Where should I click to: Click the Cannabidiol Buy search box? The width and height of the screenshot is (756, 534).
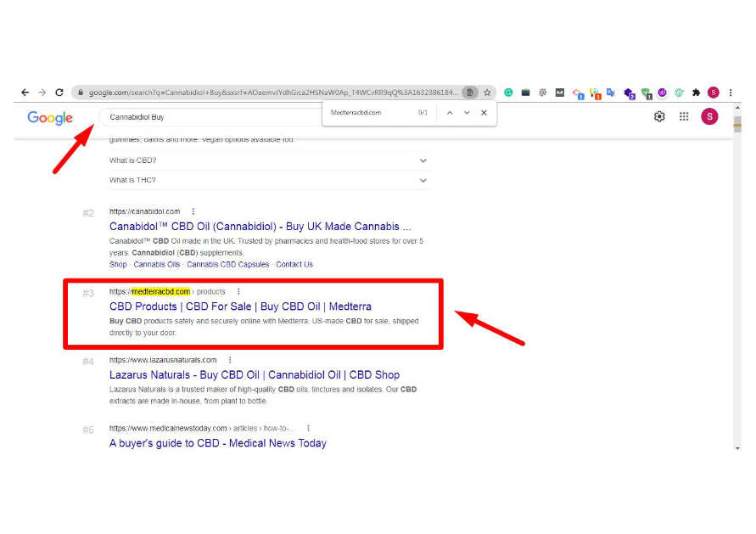(210, 117)
